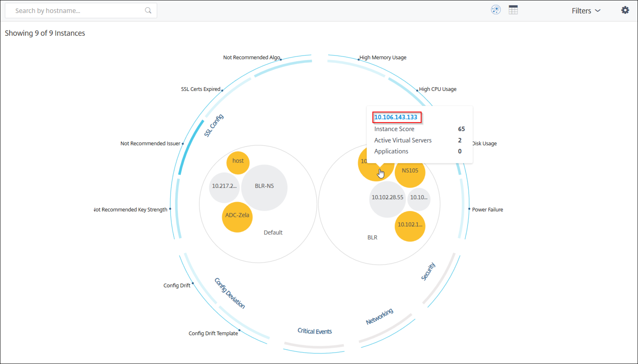Viewport: 638px width, 364px height.
Task: Select the ADC-Zela instance bubble
Action: tap(237, 217)
